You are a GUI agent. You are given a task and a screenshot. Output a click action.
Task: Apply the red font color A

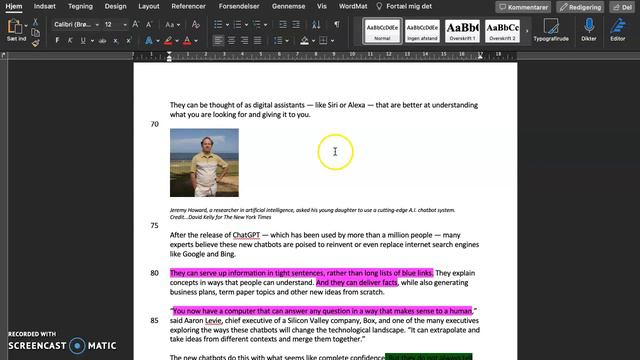pyautogui.click(x=187, y=40)
